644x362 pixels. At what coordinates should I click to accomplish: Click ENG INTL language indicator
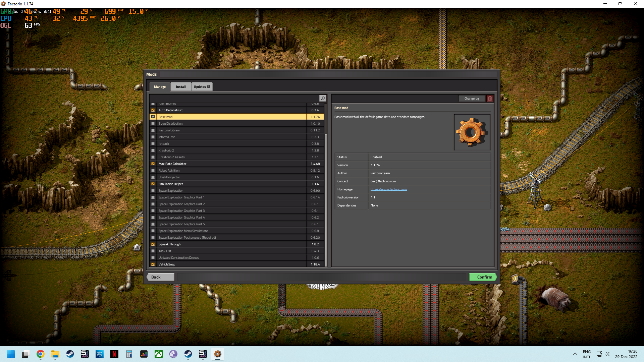point(587,354)
